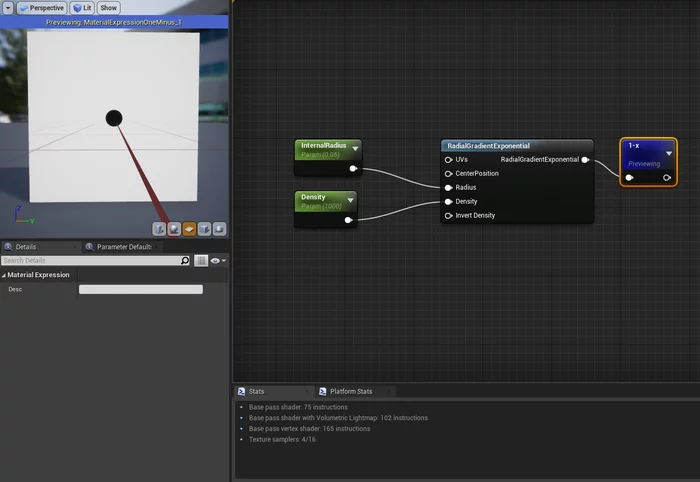Expand the InternalRadius node arrow
700x482 pixels.
[355, 149]
